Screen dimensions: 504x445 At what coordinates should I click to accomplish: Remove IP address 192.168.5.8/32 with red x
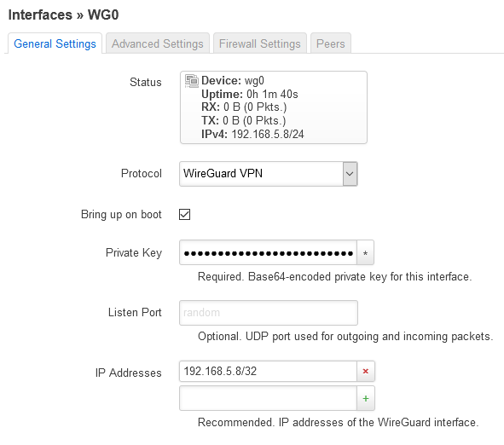pos(366,372)
